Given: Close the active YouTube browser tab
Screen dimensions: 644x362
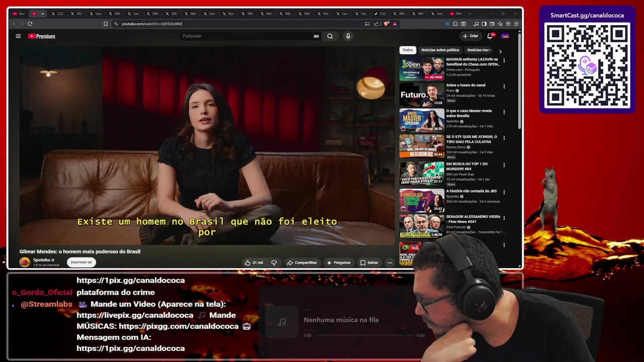Looking at the screenshot, I should click(42, 14).
